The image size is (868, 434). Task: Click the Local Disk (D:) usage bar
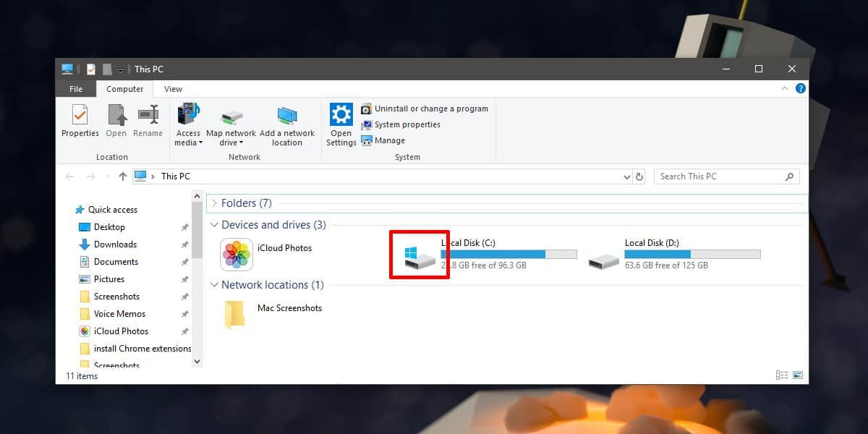[x=693, y=254]
